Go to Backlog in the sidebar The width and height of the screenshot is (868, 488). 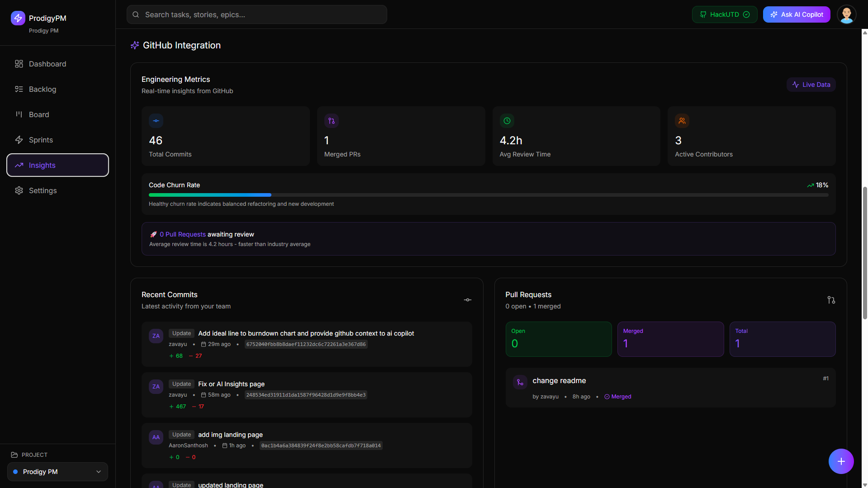click(x=57, y=89)
